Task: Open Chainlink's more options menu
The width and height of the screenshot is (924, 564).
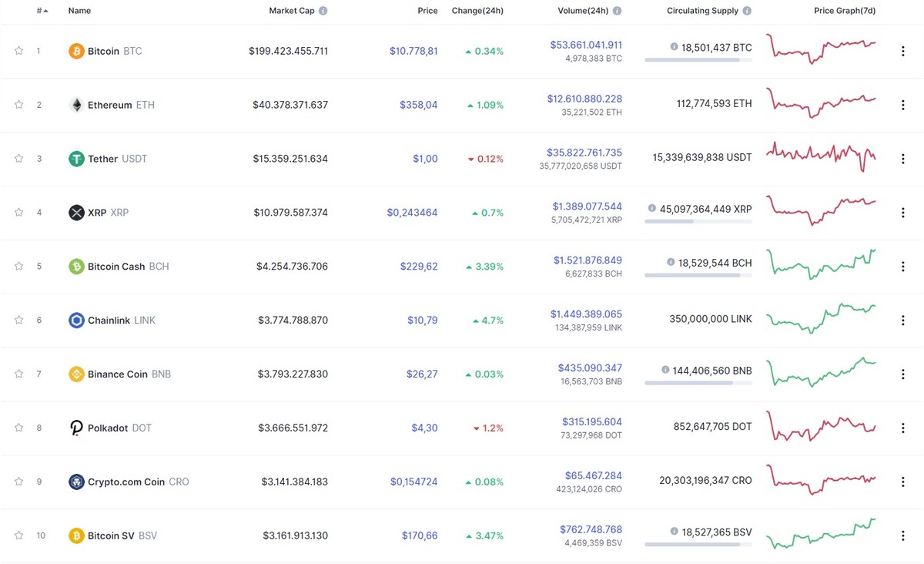Action: tap(902, 320)
